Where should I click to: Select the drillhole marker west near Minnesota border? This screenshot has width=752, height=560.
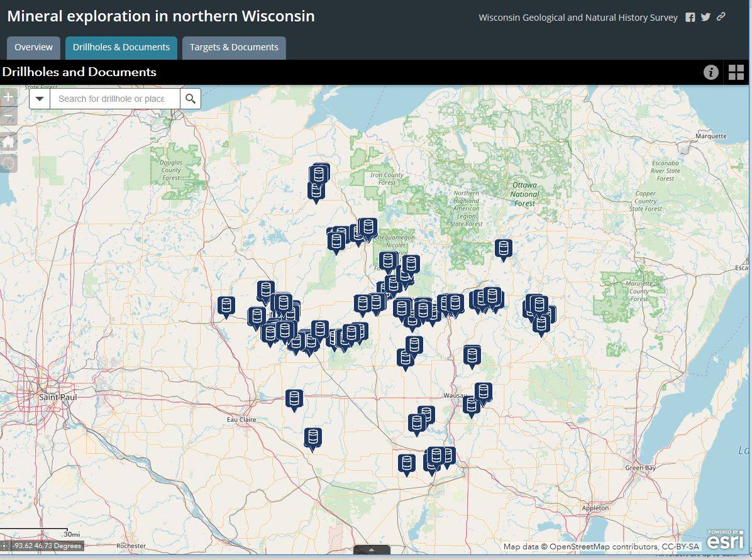[x=226, y=307]
